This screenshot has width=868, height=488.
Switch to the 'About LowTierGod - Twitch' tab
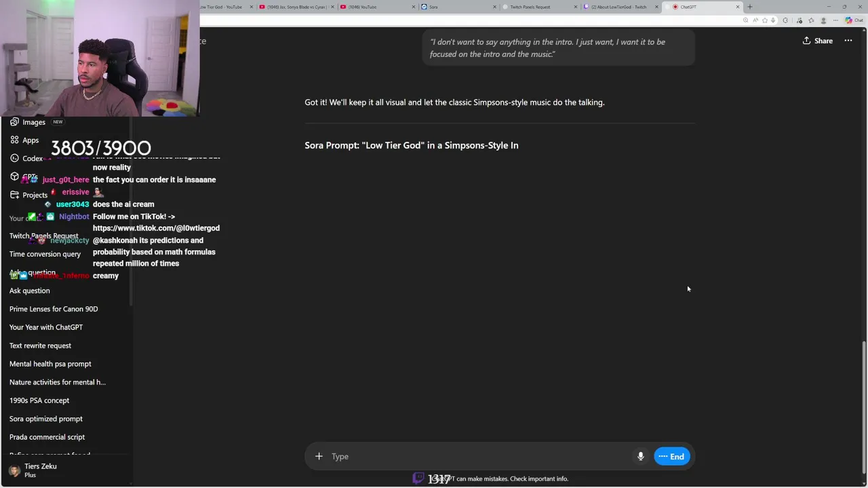click(x=620, y=7)
